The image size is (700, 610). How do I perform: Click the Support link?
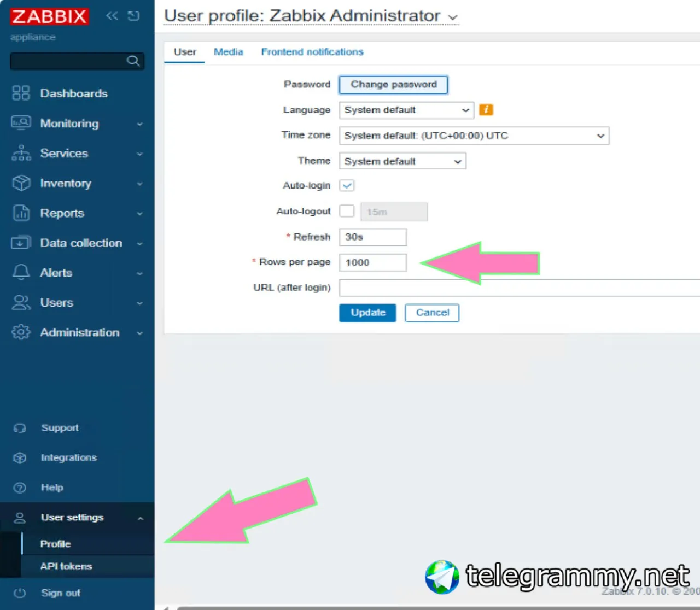pyautogui.click(x=60, y=428)
